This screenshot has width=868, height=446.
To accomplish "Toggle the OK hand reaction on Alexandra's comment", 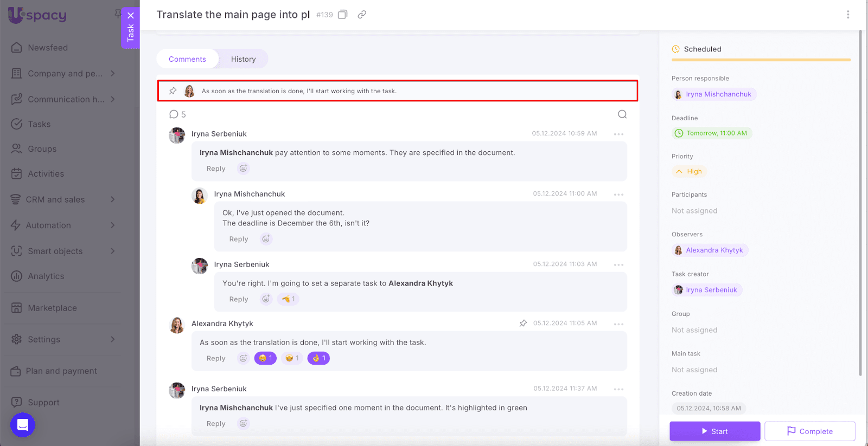I will 318,358.
